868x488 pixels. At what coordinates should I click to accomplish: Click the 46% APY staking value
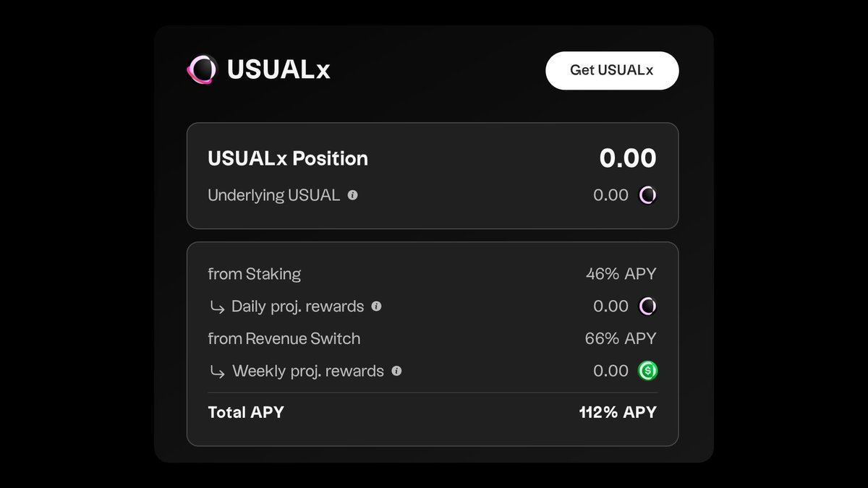[x=621, y=274]
